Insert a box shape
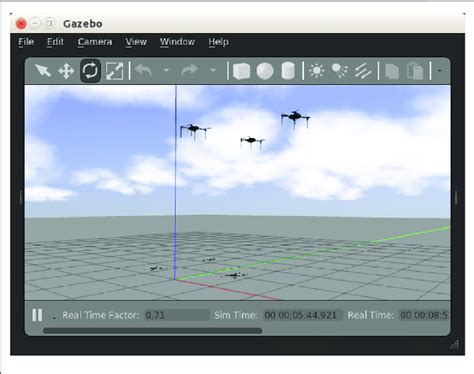This screenshot has height=374, width=474. point(241,71)
